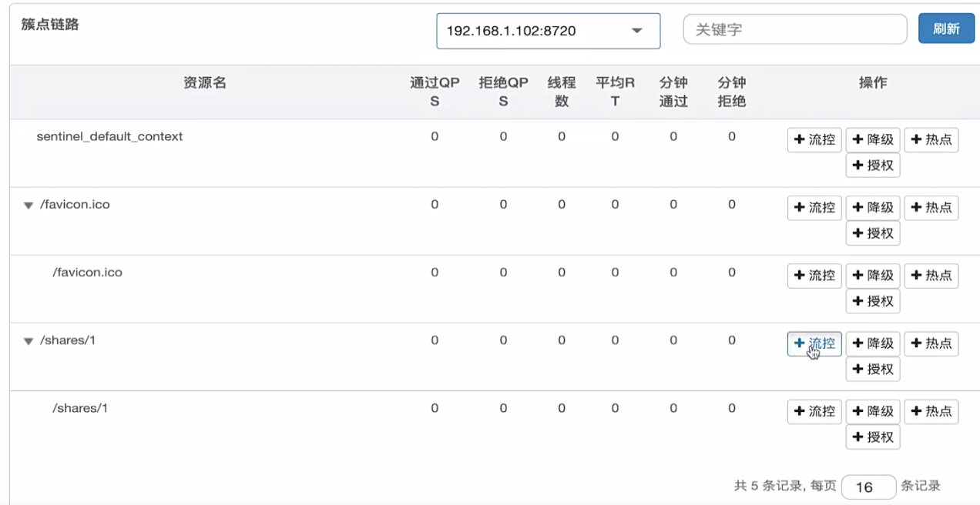Add 授权 rule for sentinel_default_context
The image size is (980, 505).
coord(873,166)
